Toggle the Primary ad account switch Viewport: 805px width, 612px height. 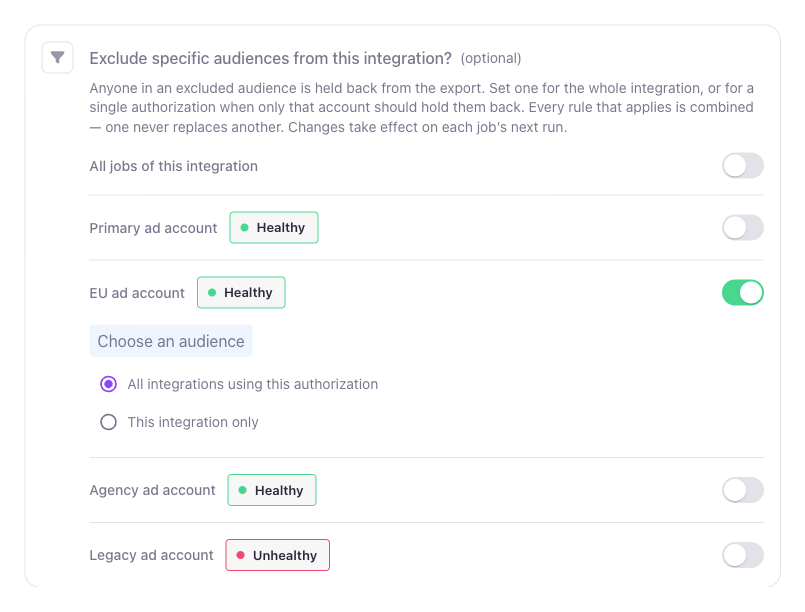click(x=742, y=227)
